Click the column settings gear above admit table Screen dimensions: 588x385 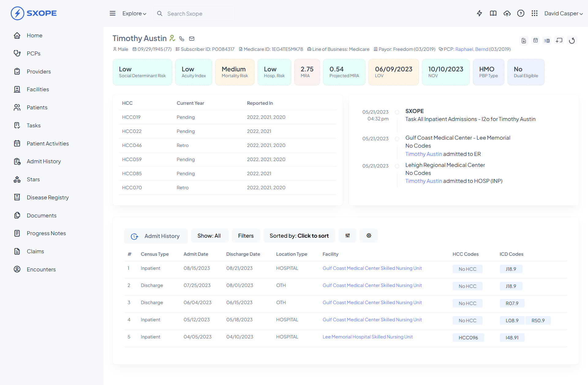368,236
